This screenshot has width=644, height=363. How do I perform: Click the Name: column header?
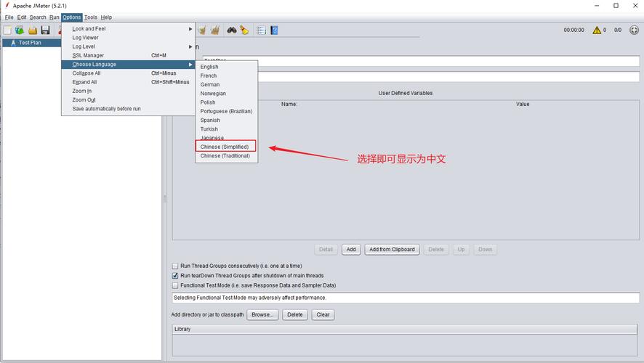coord(289,105)
